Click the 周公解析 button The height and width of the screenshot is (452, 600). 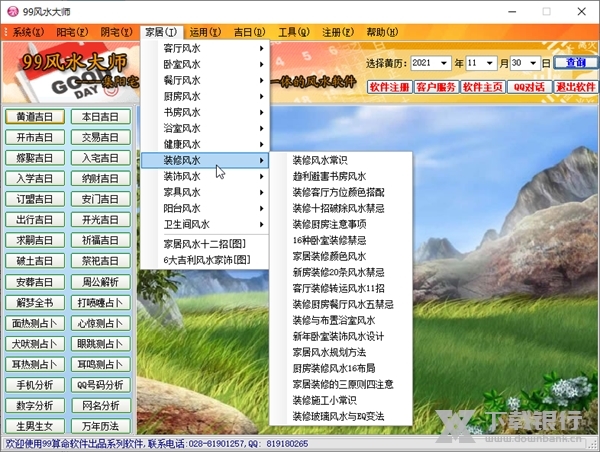click(x=101, y=282)
